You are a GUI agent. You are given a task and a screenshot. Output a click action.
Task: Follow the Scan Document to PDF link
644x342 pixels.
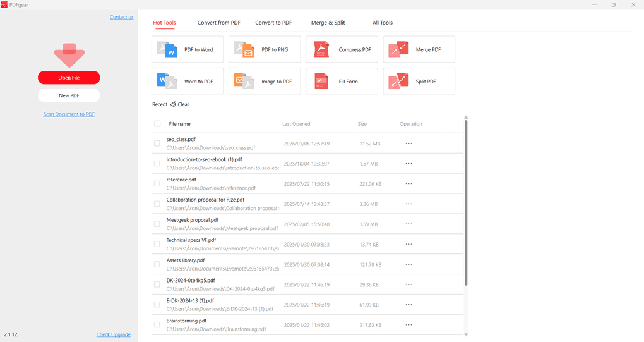[69, 114]
